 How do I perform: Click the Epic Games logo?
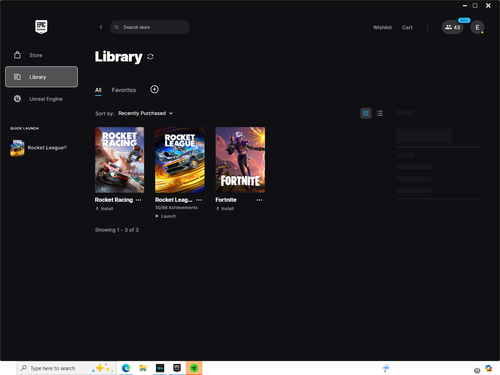[41, 27]
